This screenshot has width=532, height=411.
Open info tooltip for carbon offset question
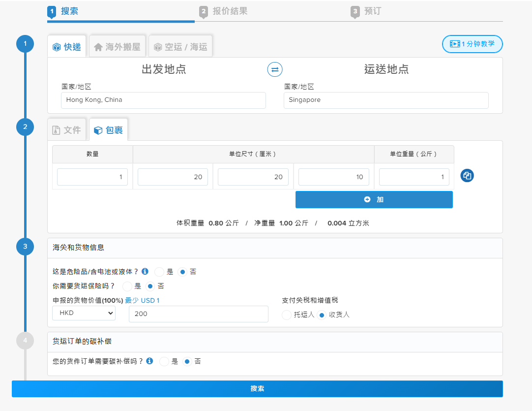149,361
